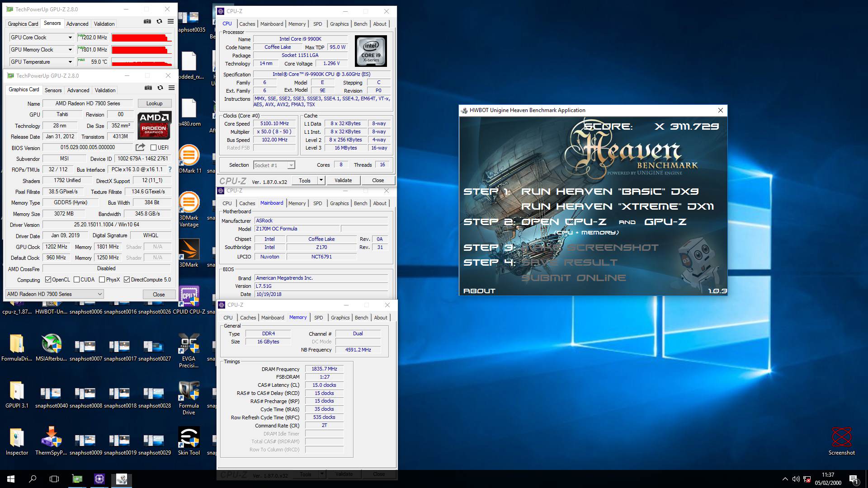The height and width of the screenshot is (488, 868).
Task: Switch to Advanced tab in front GPU-Z window
Action: pyautogui.click(x=78, y=90)
